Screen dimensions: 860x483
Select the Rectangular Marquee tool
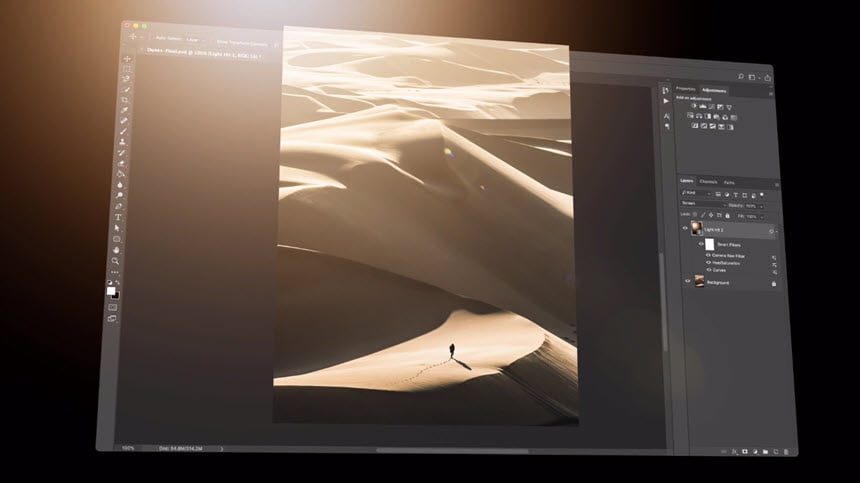coord(127,69)
